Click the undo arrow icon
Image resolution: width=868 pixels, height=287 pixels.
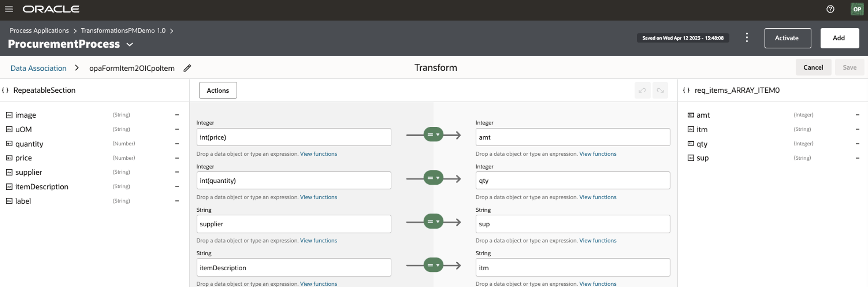[x=642, y=90]
